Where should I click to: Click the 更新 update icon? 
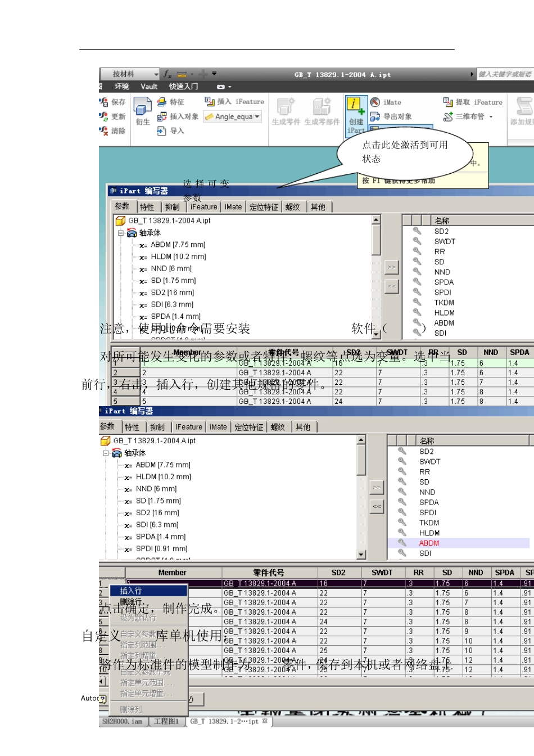point(104,116)
